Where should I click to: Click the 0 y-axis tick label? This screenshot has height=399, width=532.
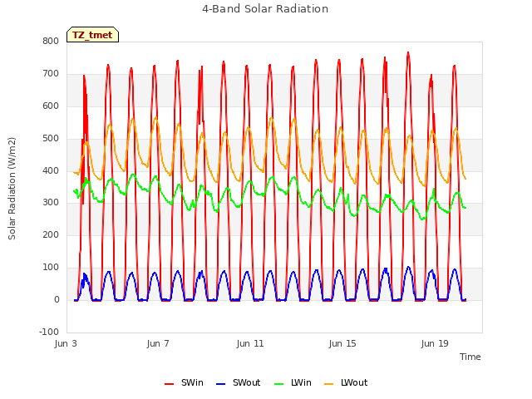57,300
